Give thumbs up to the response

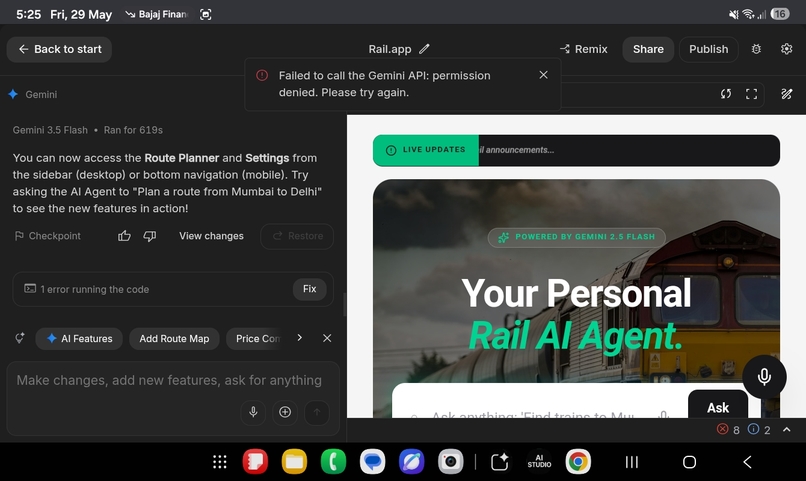(124, 236)
